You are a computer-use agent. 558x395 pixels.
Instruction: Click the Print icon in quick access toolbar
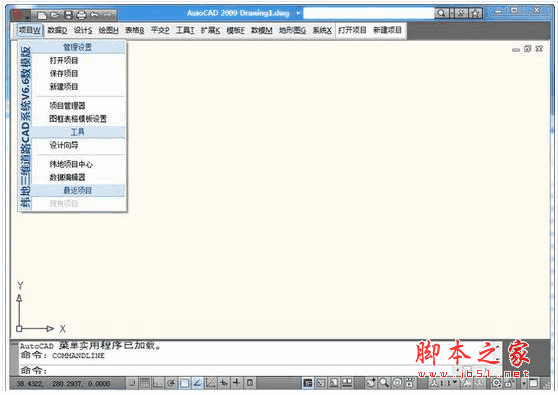coord(81,15)
